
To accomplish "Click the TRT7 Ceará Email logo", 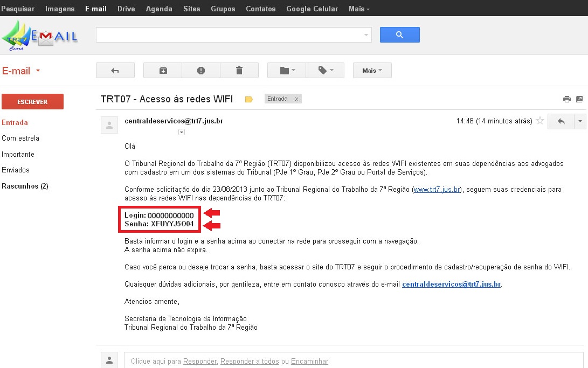I will coord(39,36).
